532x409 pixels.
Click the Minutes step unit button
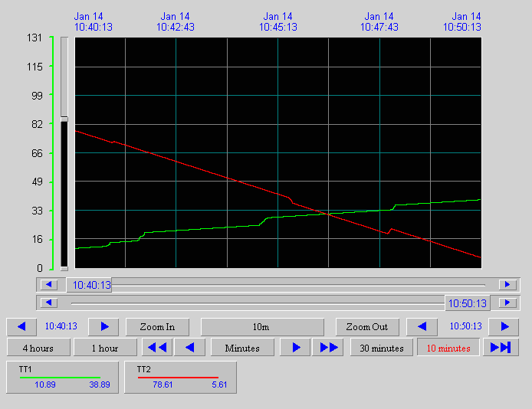[x=242, y=348]
